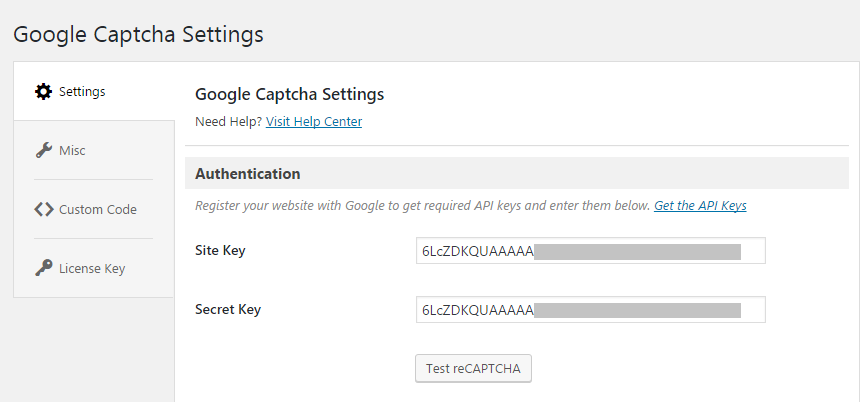Click the Site Key field label
The width and height of the screenshot is (860, 402).
(x=220, y=251)
